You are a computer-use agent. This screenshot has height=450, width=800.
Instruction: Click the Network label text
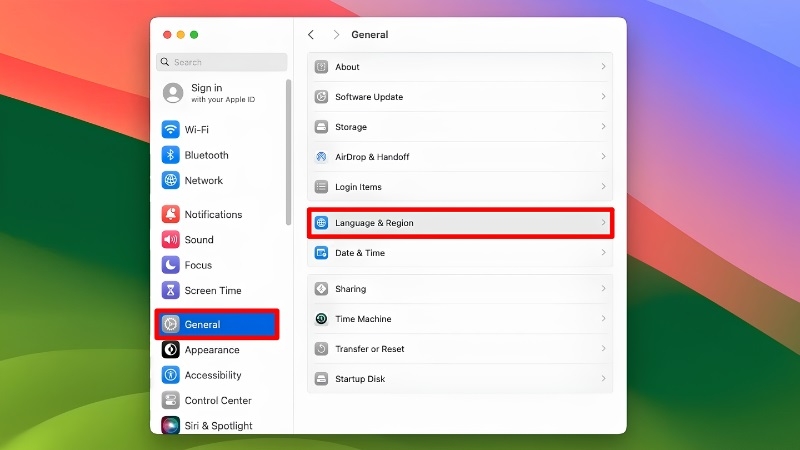pos(204,181)
